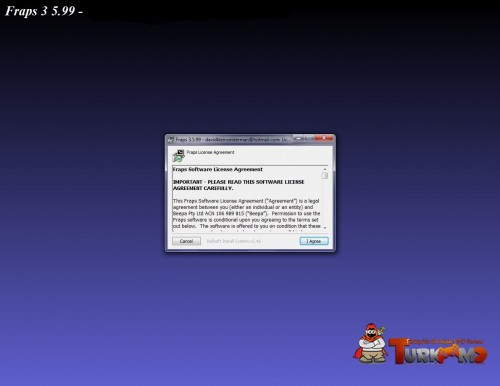Click the title bar installer icon
The image size is (500, 386).
pyautogui.click(x=171, y=139)
